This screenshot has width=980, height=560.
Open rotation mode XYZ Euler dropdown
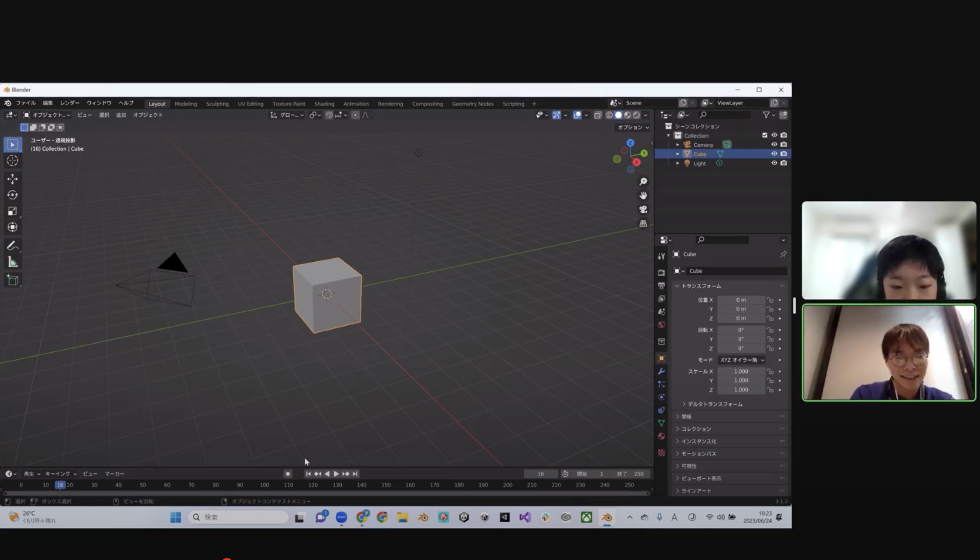742,360
